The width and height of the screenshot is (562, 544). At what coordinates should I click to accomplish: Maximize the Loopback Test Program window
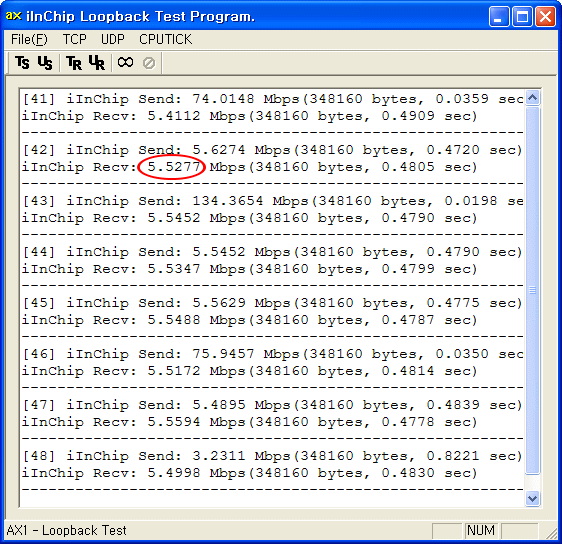click(522, 17)
